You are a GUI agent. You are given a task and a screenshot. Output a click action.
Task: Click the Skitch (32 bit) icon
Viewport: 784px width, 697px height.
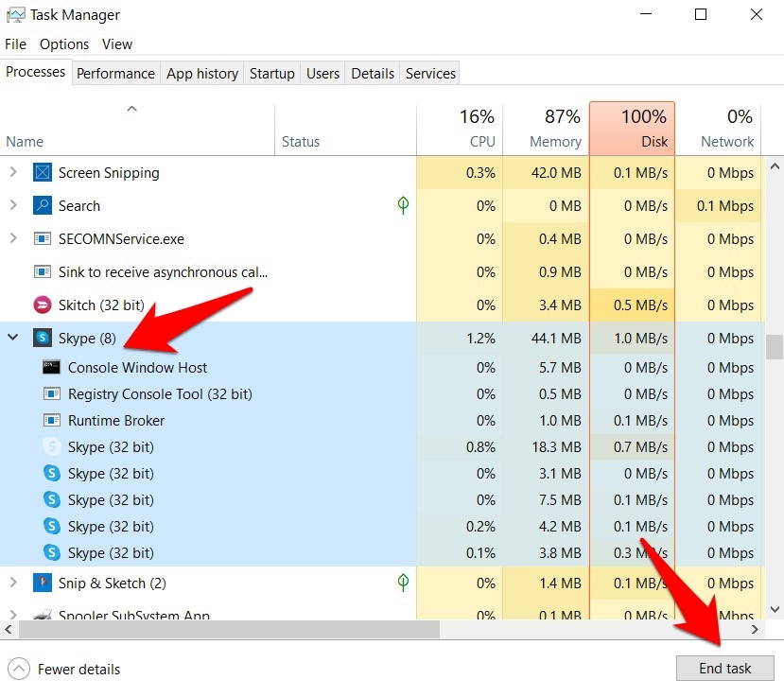(x=43, y=305)
